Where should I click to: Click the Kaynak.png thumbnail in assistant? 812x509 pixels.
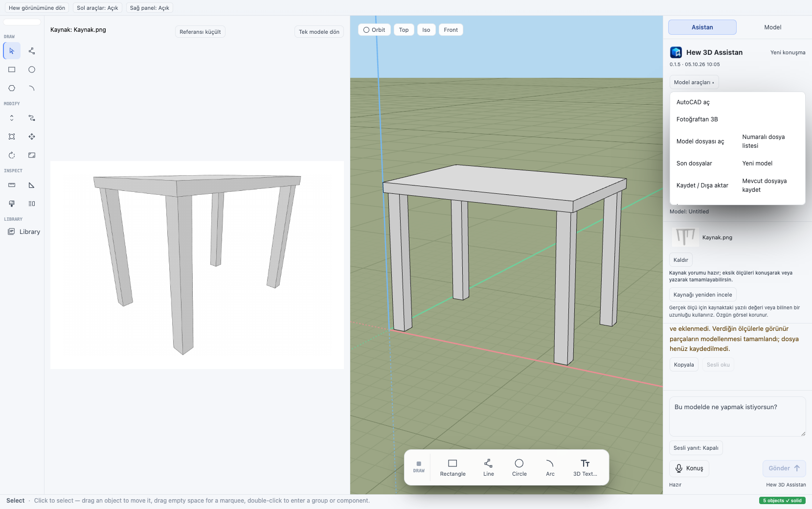click(x=685, y=237)
